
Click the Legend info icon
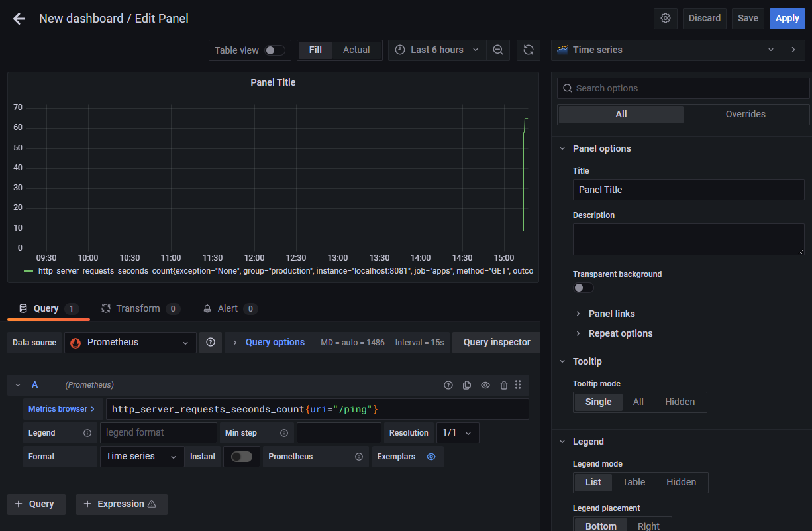[87, 433]
